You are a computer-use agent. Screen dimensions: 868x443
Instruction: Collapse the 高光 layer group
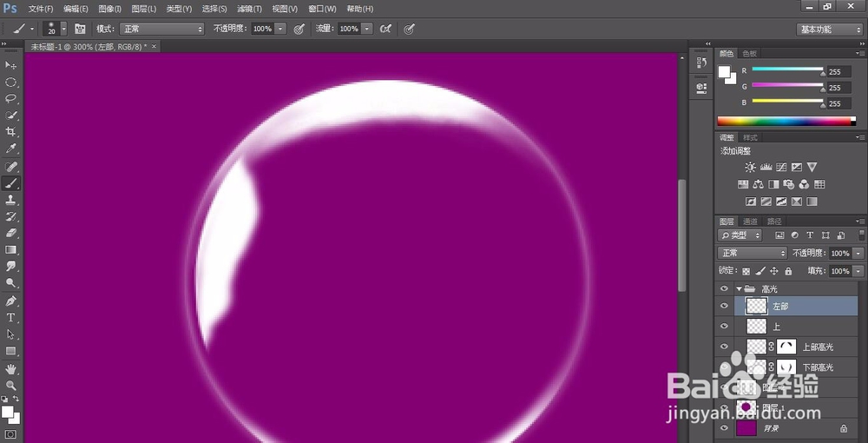click(739, 288)
